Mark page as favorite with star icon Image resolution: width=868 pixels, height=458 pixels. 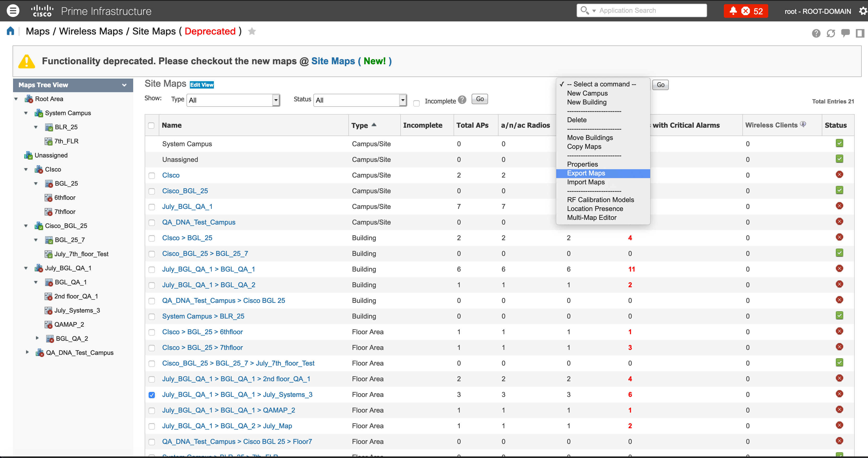252,31
